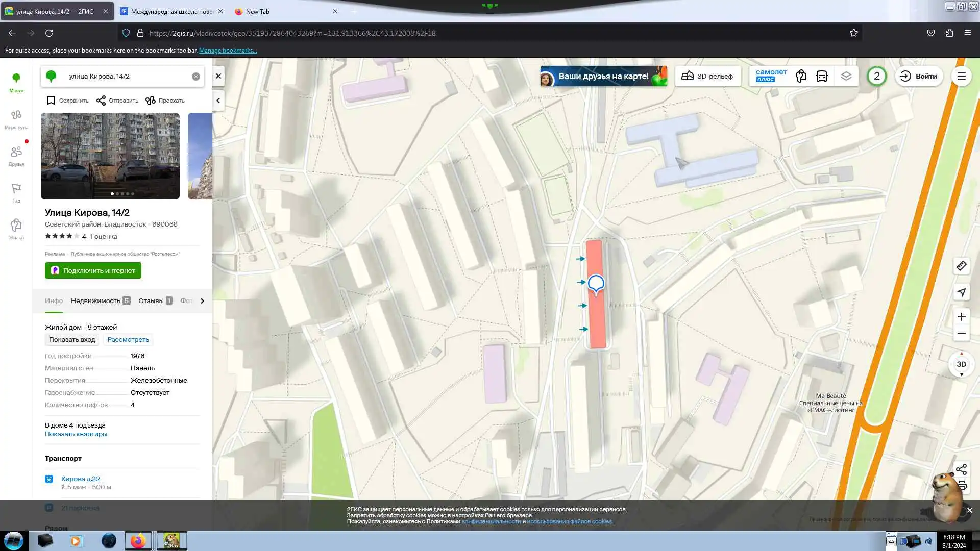Viewport: 980px width, 551px height.
Task: Toggle the 3D map view
Action: (961, 364)
